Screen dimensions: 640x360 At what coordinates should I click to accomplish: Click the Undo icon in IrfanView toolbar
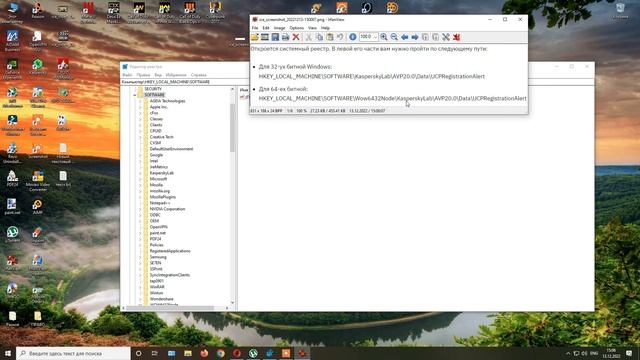[340, 37]
